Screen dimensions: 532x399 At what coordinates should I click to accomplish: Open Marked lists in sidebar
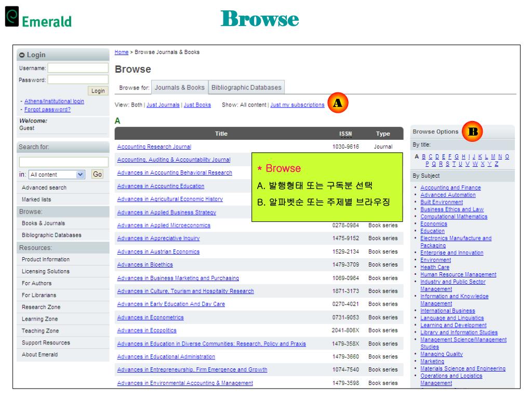36,199
